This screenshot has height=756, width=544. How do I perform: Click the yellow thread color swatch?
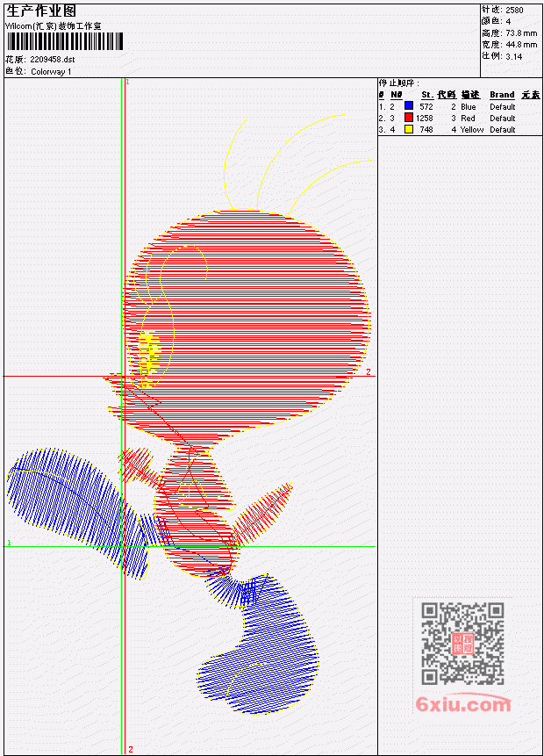pos(409,129)
